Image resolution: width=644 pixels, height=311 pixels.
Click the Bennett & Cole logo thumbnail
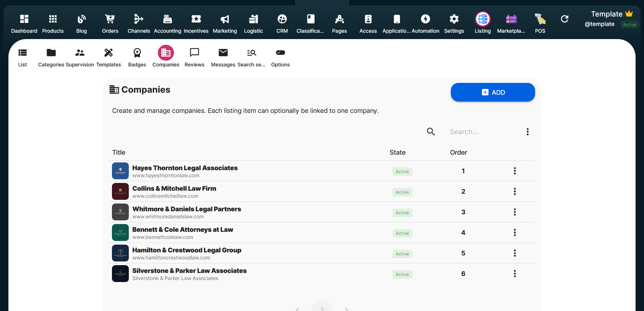120,232
